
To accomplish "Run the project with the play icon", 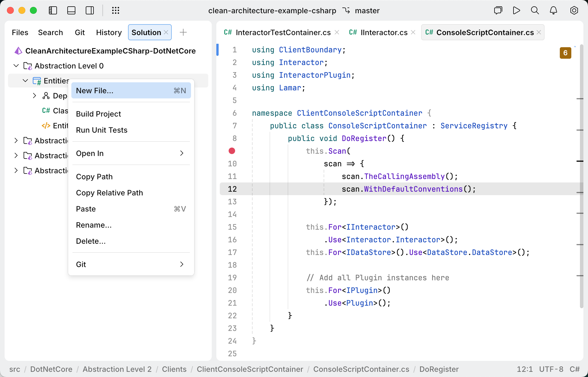I will pyautogui.click(x=516, y=10).
